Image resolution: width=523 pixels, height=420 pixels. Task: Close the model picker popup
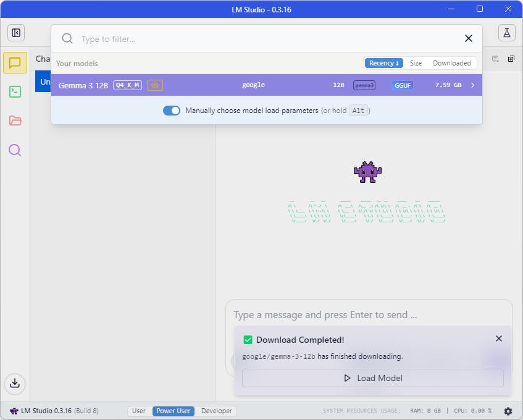coord(468,38)
